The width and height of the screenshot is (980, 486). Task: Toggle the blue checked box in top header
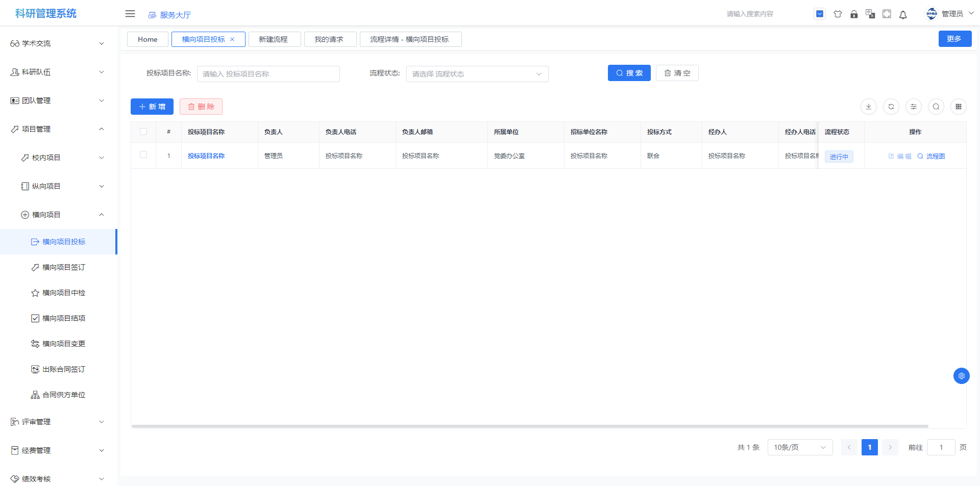click(820, 14)
